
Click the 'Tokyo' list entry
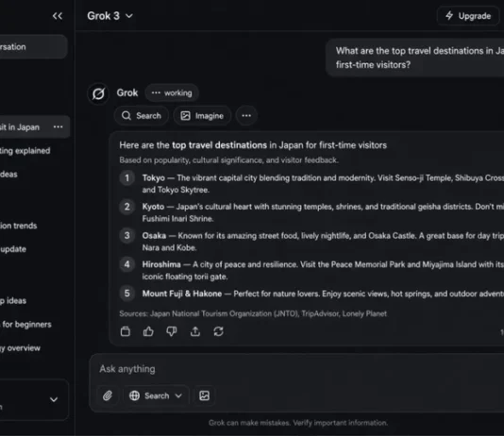pyautogui.click(x=311, y=184)
